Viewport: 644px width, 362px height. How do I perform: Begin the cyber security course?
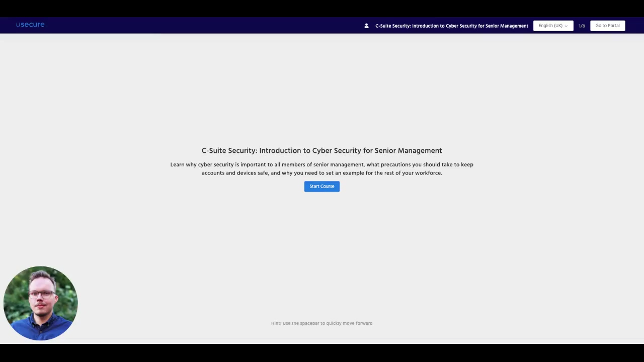pyautogui.click(x=321, y=186)
